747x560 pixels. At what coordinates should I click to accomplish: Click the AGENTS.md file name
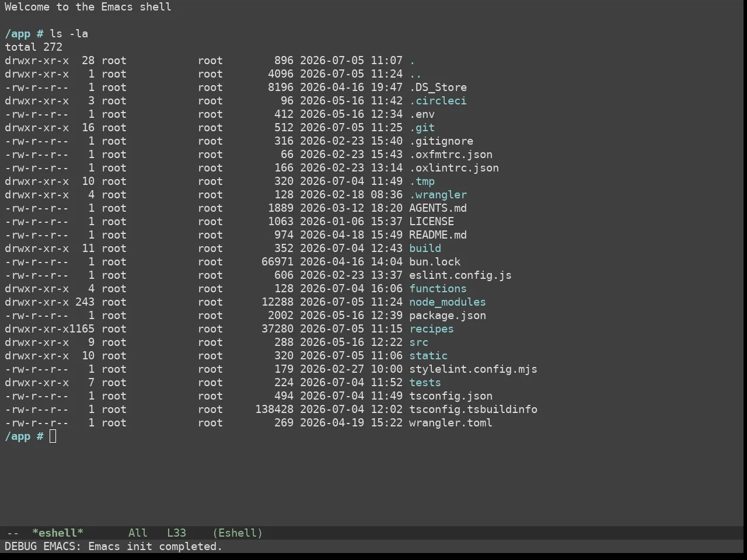[438, 208]
